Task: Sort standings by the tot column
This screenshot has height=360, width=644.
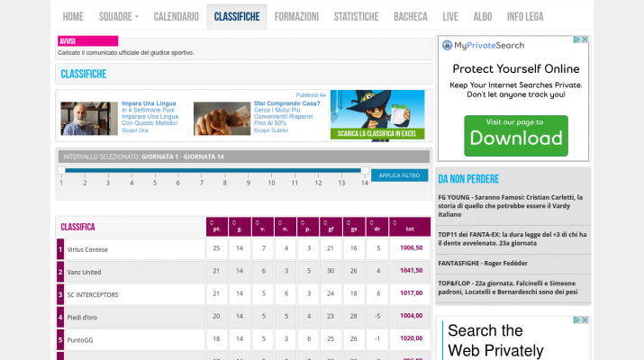Action: 410,226
